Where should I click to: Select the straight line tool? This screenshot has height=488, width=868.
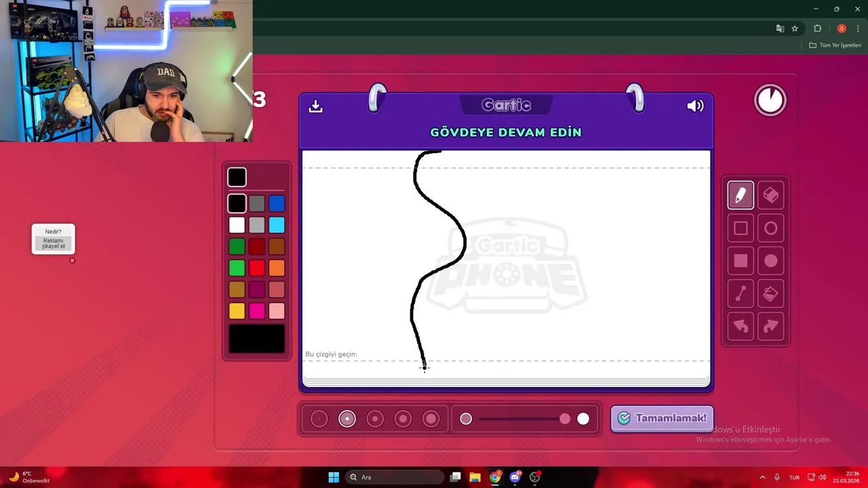pyautogui.click(x=741, y=294)
